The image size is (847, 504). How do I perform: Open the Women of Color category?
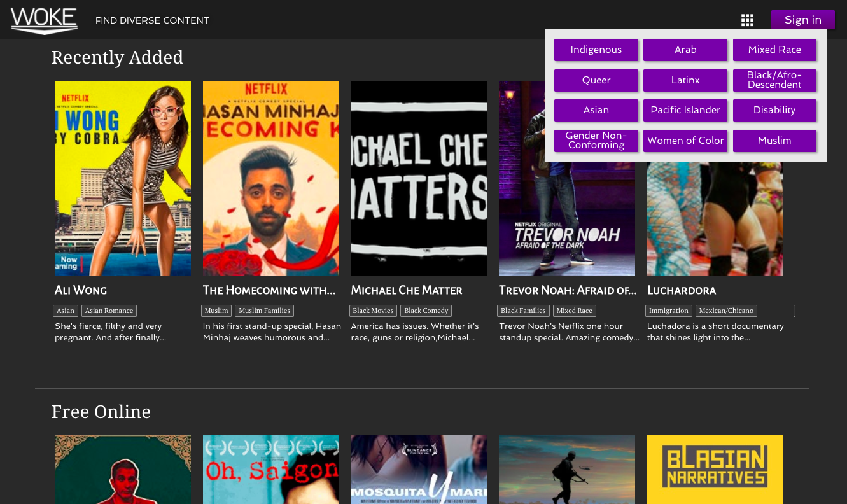tap(685, 141)
